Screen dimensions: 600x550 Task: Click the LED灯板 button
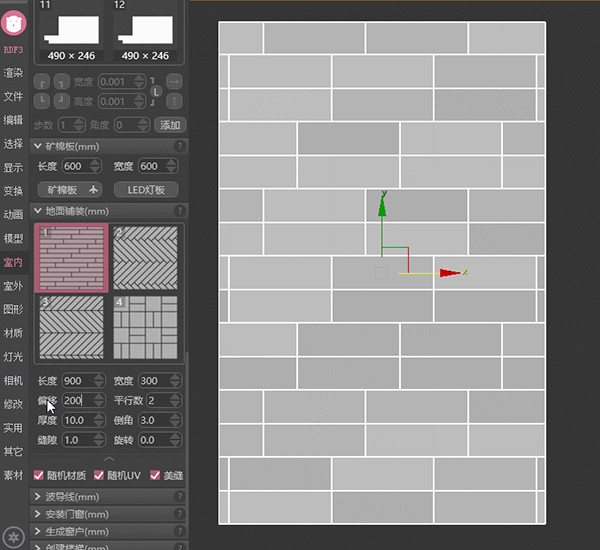pos(146,190)
